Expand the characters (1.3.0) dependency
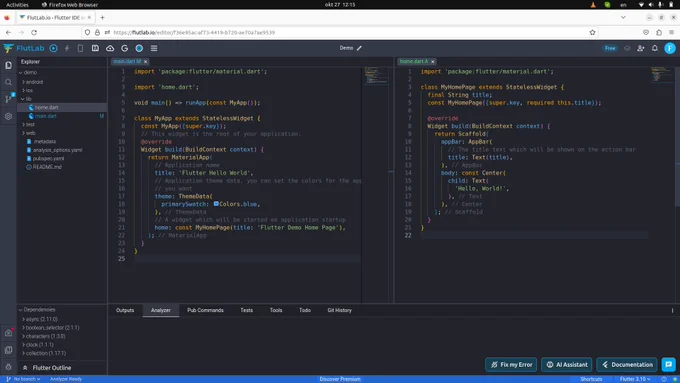 pyautogui.click(x=23, y=336)
